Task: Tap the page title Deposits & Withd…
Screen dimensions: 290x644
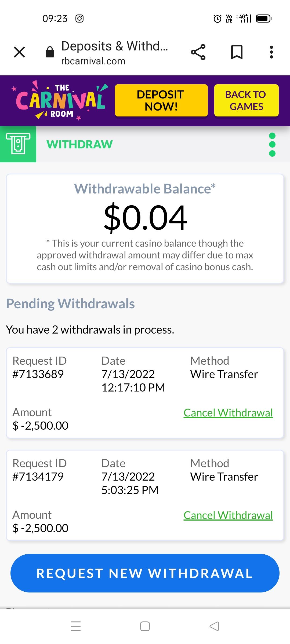Action: coord(115,46)
